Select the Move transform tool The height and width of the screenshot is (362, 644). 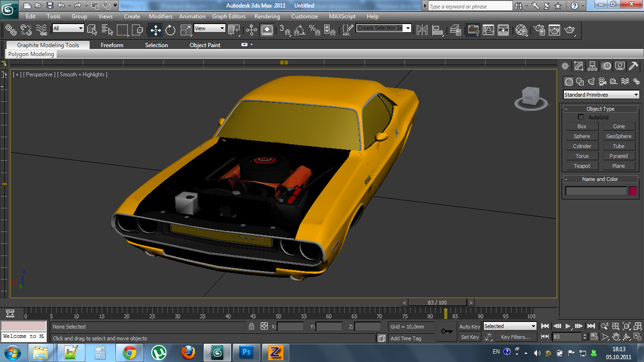[156, 30]
